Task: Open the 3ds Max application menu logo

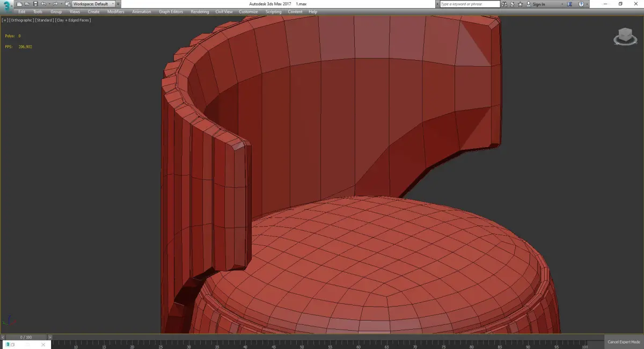Action: coord(7,8)
